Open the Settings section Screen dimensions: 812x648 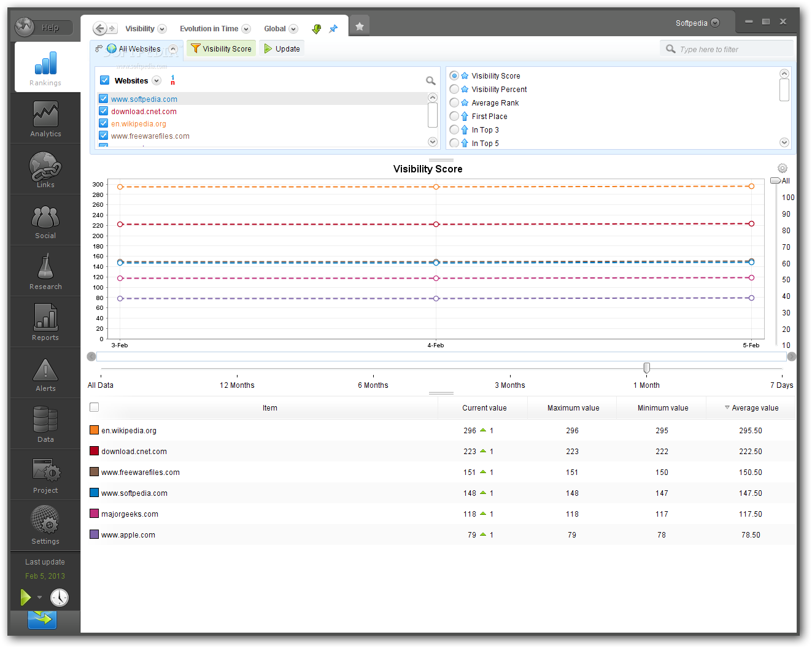point(45,526)
